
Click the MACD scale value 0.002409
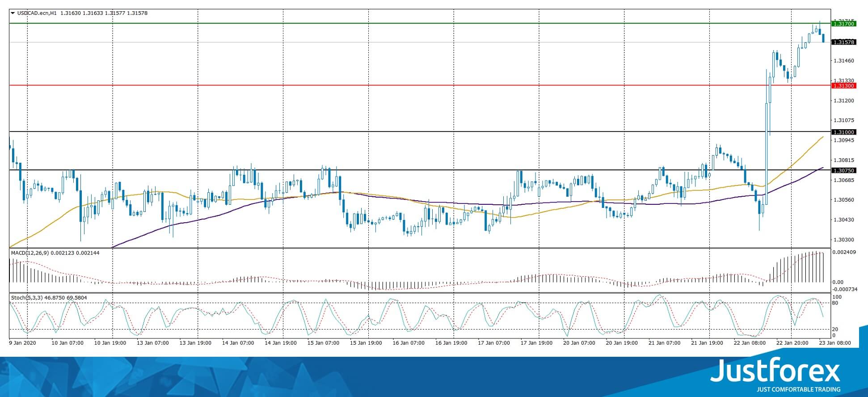[x=844, y=252]
